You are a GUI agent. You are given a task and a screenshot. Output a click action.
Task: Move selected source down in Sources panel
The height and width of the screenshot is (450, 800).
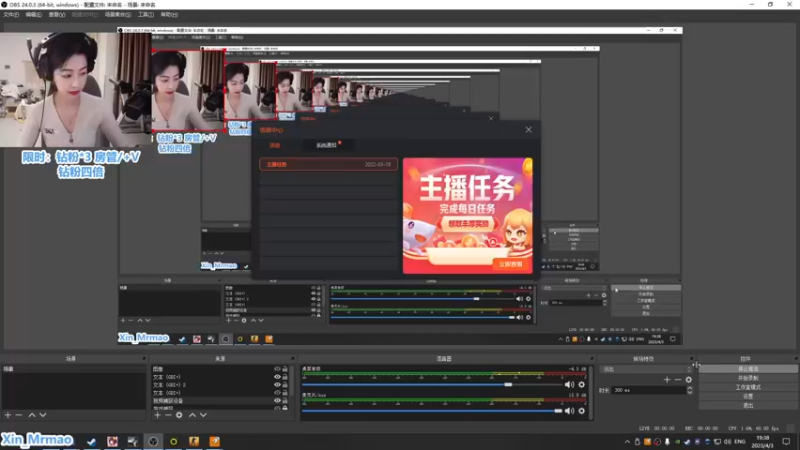[204, 415]
